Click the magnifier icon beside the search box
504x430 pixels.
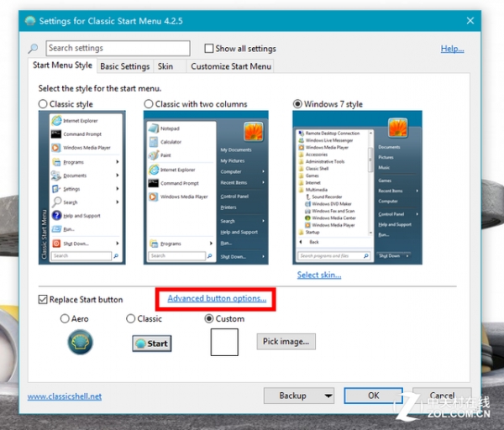[x=34, y=49]
